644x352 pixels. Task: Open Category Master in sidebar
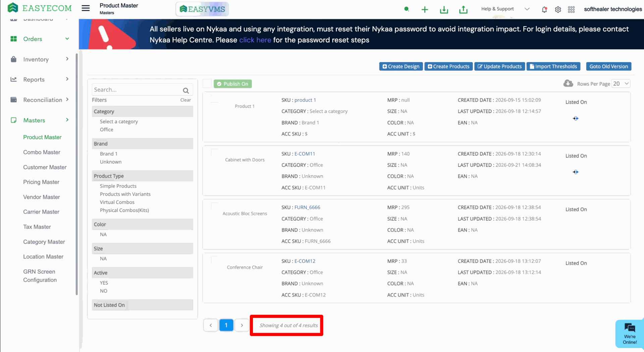pyautogui.click(x=44, y=242)
